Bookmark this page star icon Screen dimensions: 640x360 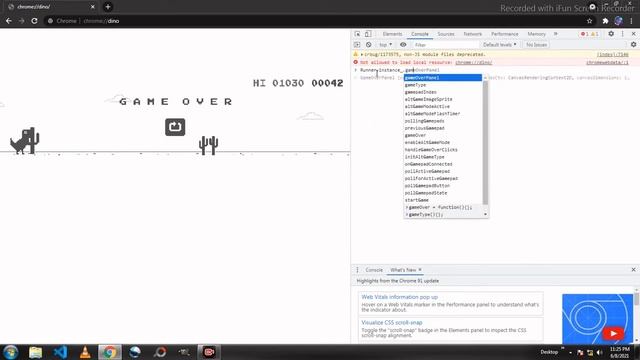(x=589, y=21)
